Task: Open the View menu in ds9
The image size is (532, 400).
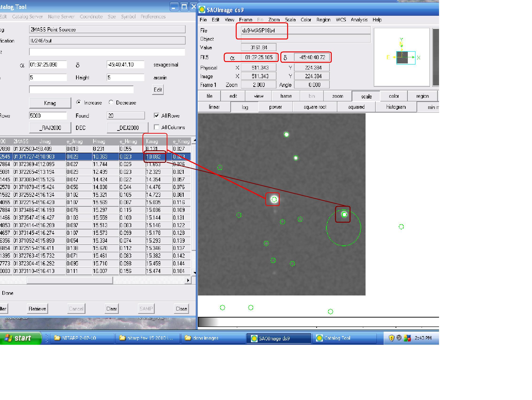Action: [229, 20]
